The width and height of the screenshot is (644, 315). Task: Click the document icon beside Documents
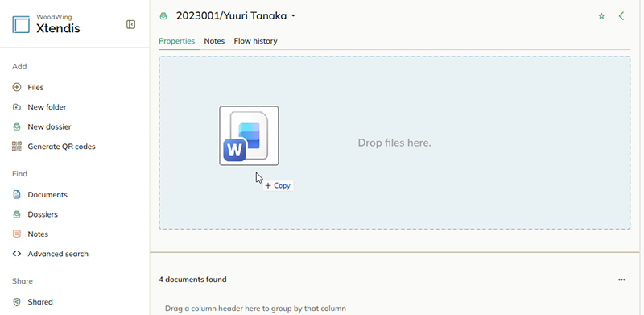click(x=16, y=194)
